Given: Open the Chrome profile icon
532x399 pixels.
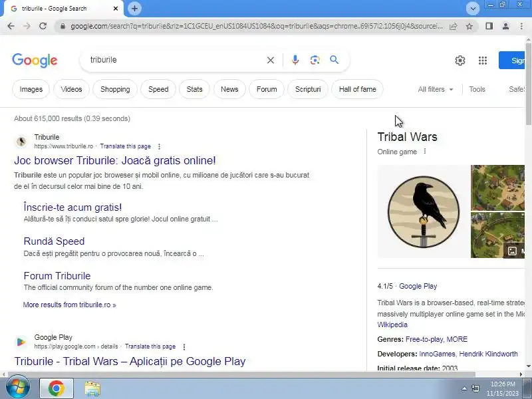Looking at the screenshot, I should [x=505, y=26].
